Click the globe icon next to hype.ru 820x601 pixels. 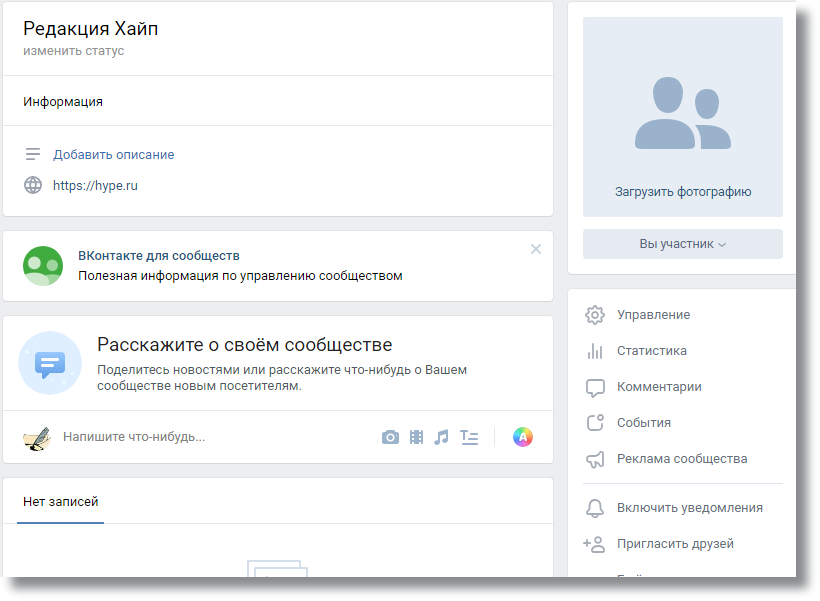click(33, 185)
